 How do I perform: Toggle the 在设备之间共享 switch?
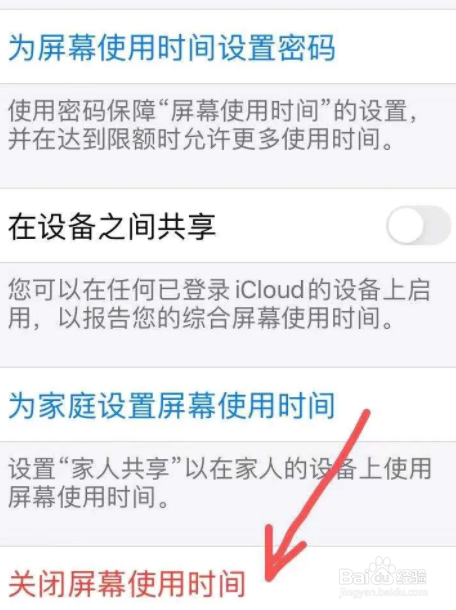point(419,225)
